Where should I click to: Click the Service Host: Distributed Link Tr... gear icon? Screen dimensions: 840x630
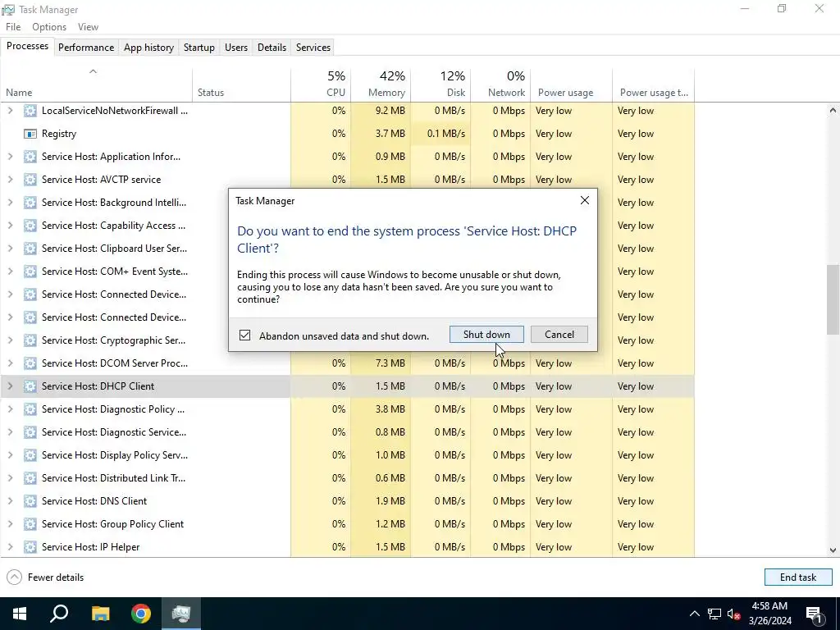30,478
